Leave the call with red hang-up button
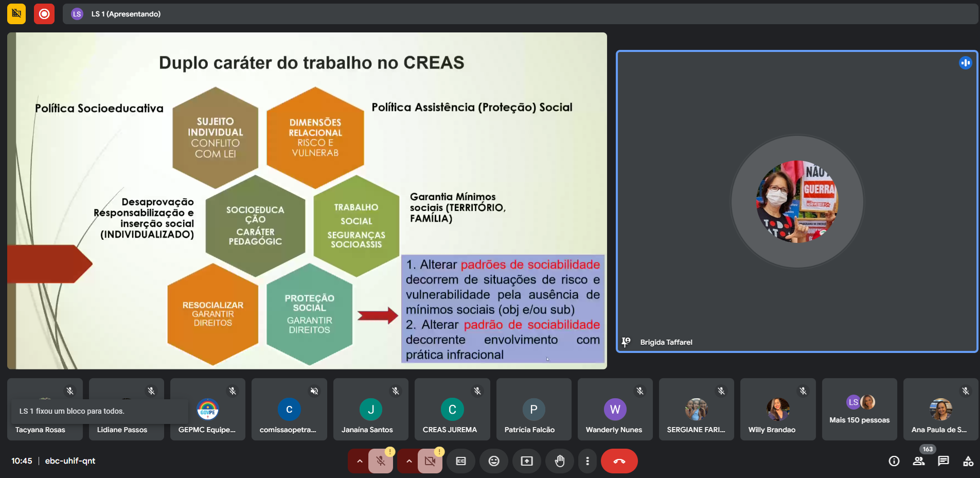 click(619, 461)
